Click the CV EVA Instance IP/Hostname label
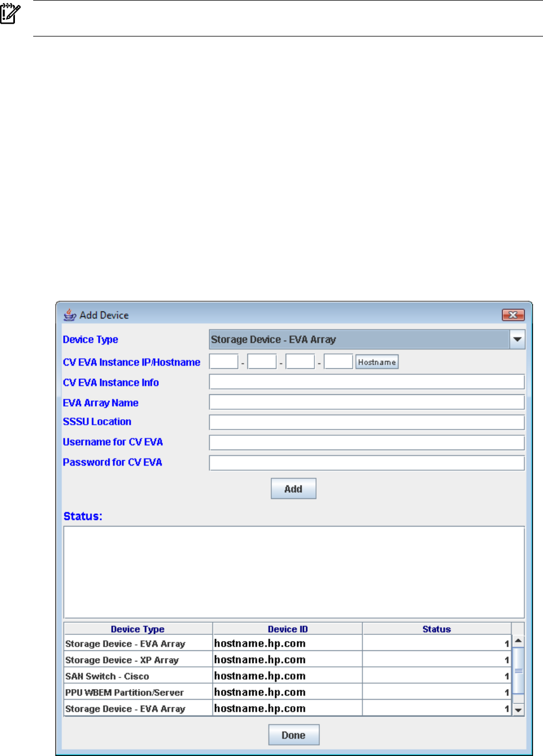Viewport: 543px width, 756px height. click(131, 362)
